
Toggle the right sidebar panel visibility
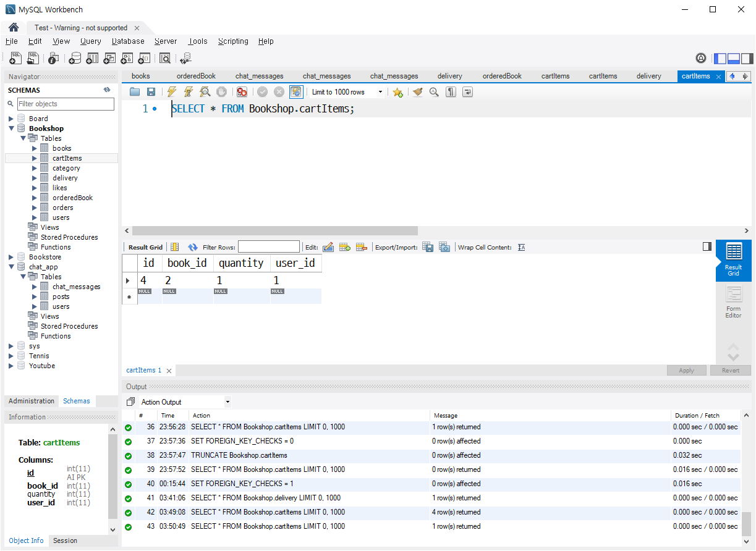[747, 59]
